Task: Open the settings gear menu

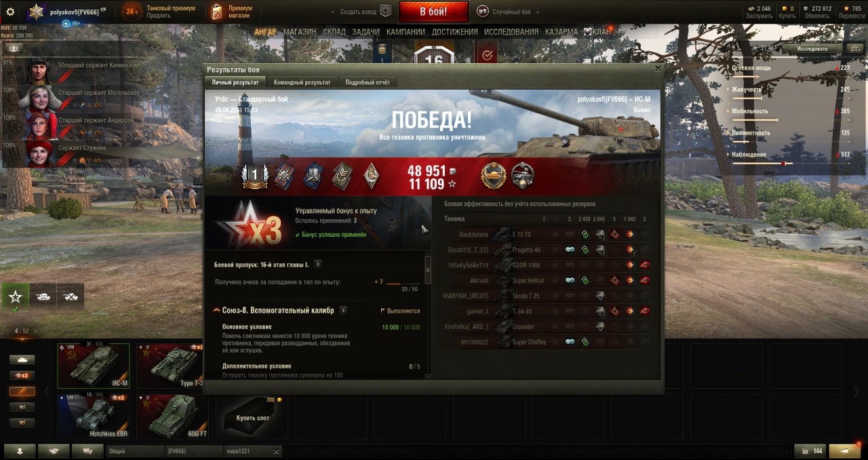Action: pyautogui.click(x=10, y=12)
